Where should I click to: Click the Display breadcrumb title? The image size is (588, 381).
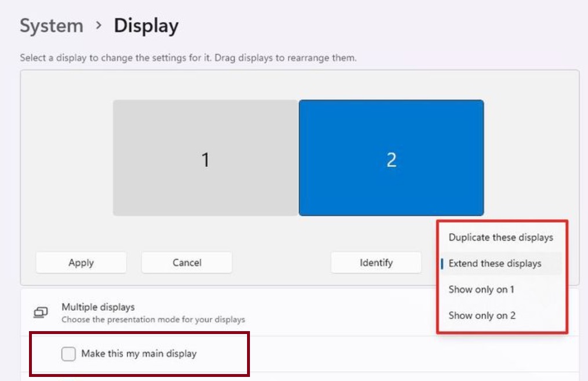(146, 26)
